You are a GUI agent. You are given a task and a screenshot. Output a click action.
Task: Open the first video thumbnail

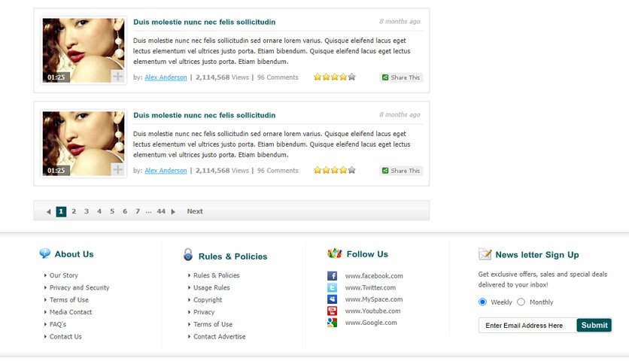(84, 50)
